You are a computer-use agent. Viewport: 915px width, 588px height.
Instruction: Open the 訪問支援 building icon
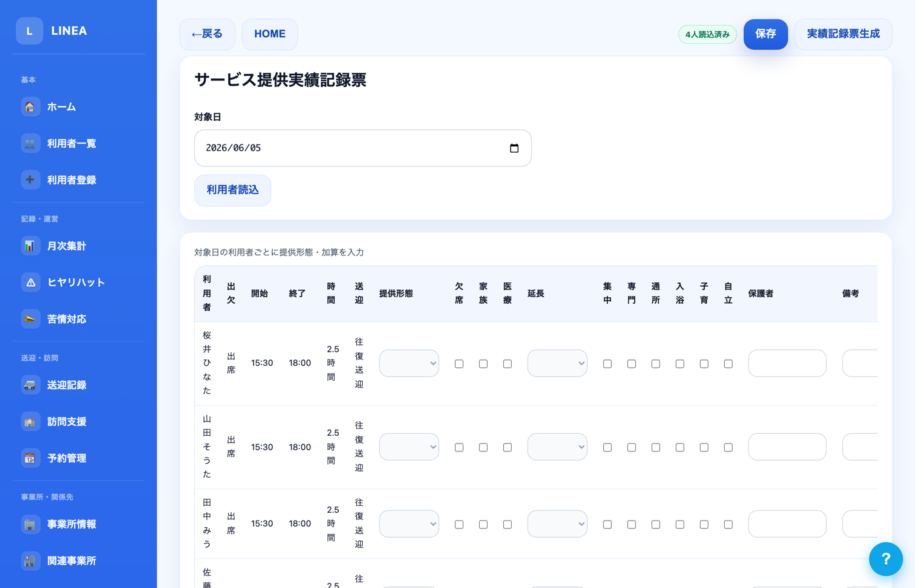pyautogui.click(x=30, y=421)
